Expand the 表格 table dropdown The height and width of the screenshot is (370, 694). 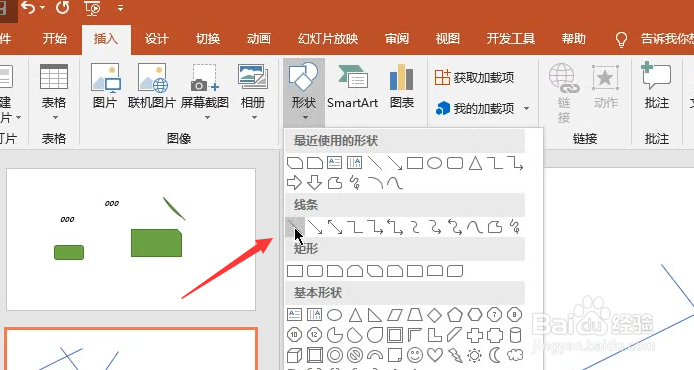[x=55, y=118]
